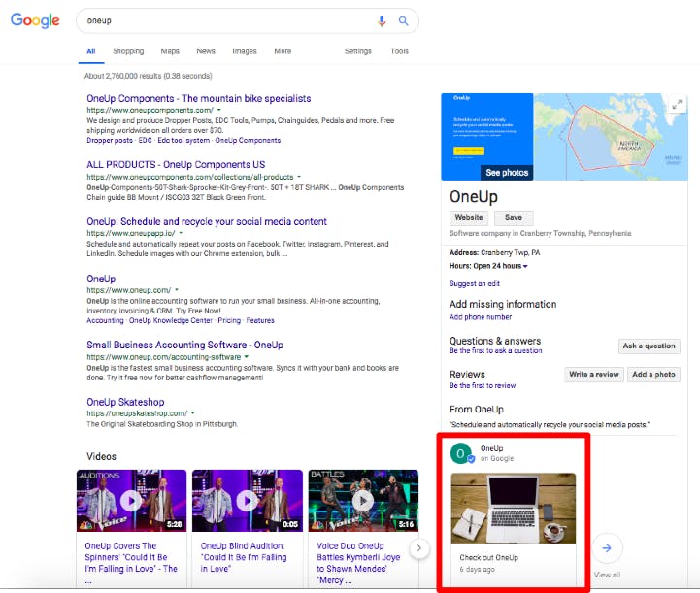Click the View all posts label
Screen dimensions: 700x593
pyautogui.click(x=607, y=576)
